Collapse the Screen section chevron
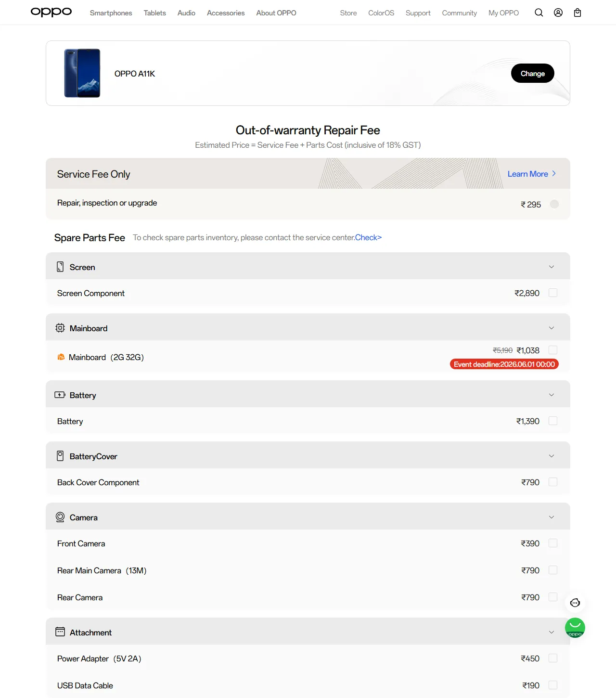This screenshot has width=616, height=698. click(552, 267)
